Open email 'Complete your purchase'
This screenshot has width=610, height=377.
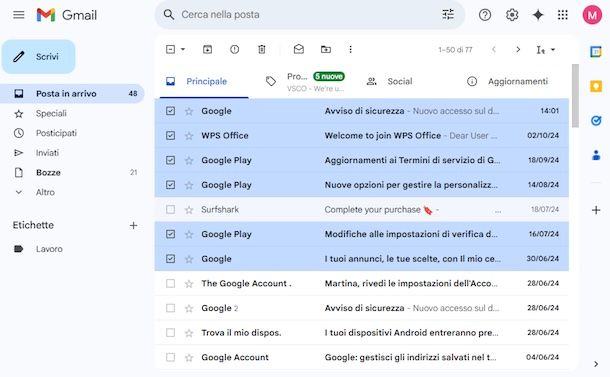pyautogui.click(x=362, y=209)
